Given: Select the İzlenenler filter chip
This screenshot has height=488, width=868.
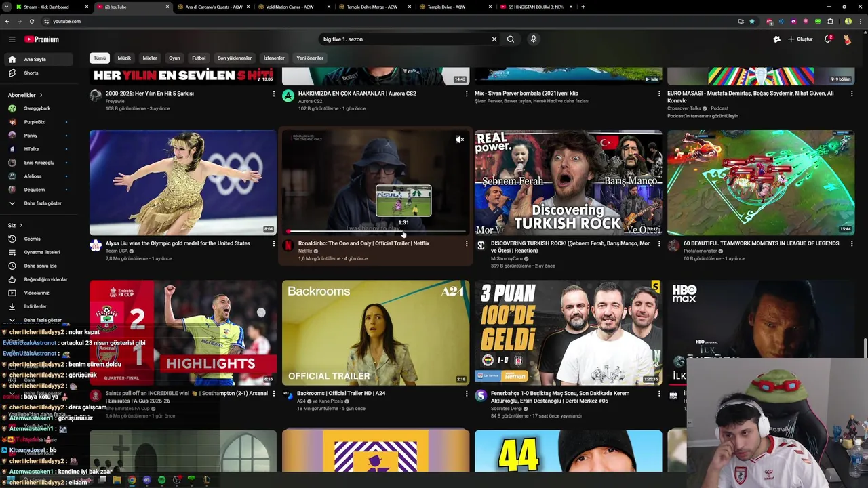Looking at the screenshot, I should point(274,58).
